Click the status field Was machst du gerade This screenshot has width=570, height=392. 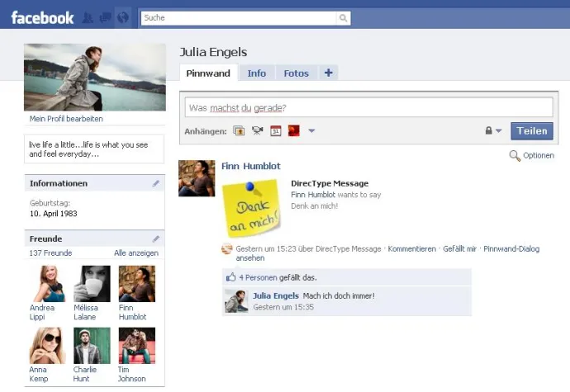tap(368, 107)
